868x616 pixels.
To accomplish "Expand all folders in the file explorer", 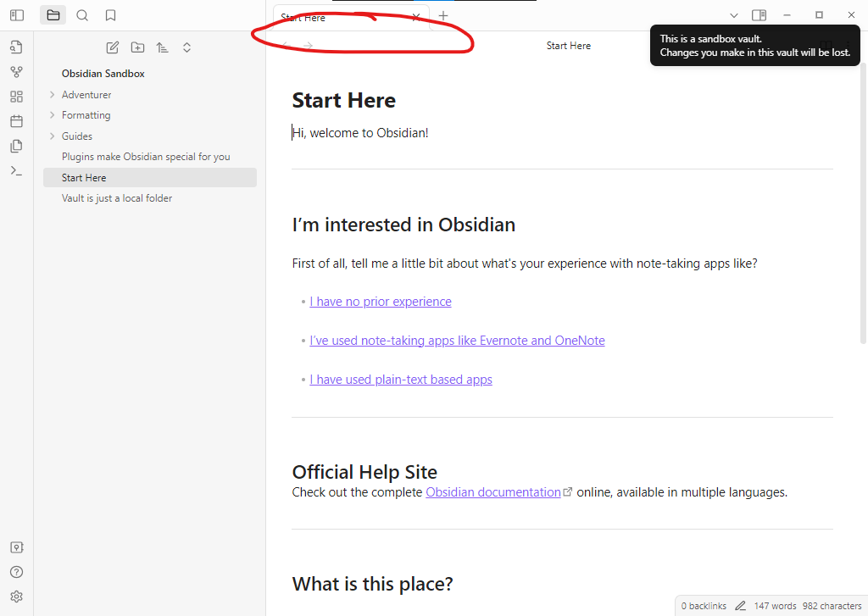I will tap(186, 47).
